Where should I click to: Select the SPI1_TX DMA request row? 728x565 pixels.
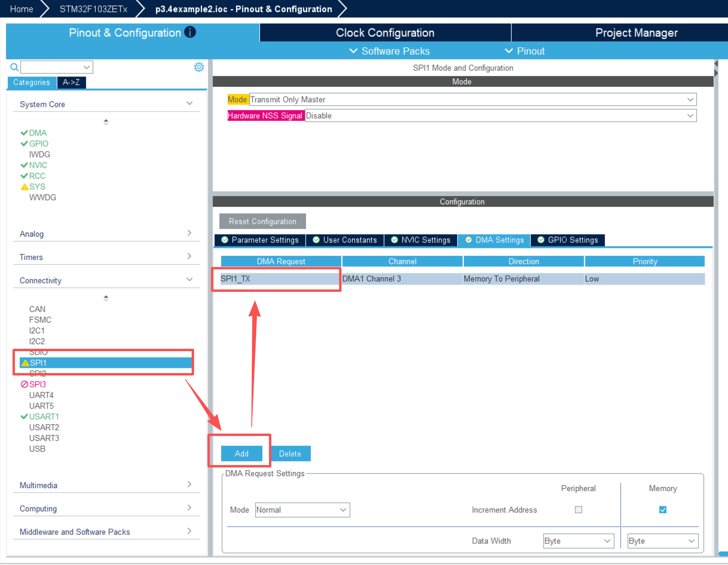462,279
